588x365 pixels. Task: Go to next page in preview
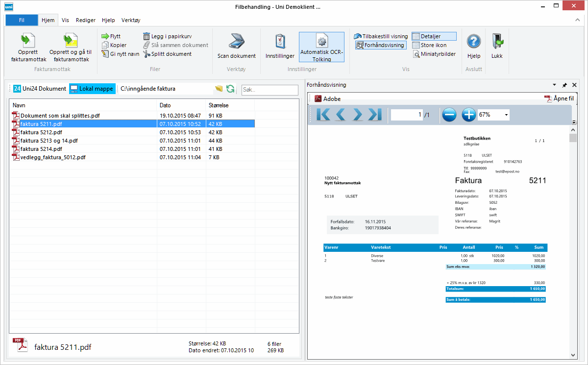pyautogui.click(x=357, y=115)
